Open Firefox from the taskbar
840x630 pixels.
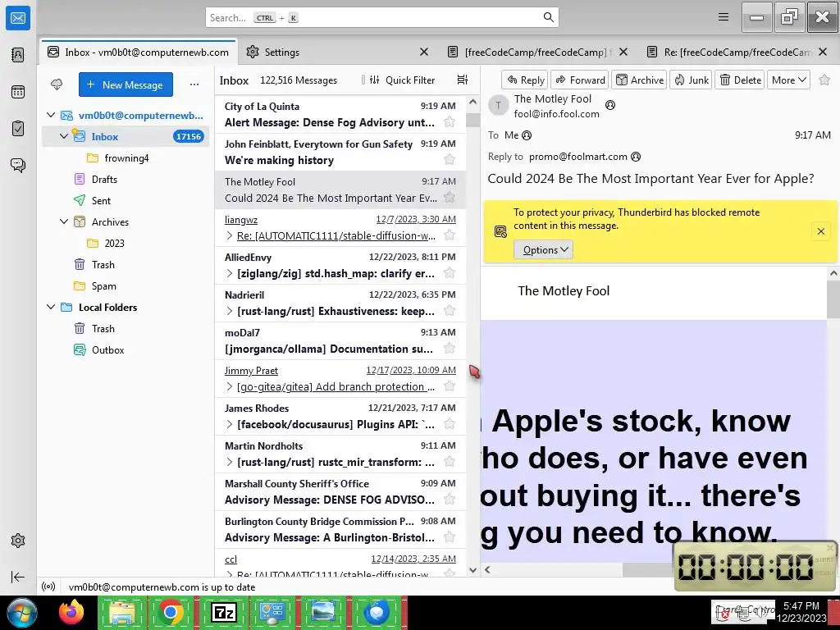pos(71,612)
